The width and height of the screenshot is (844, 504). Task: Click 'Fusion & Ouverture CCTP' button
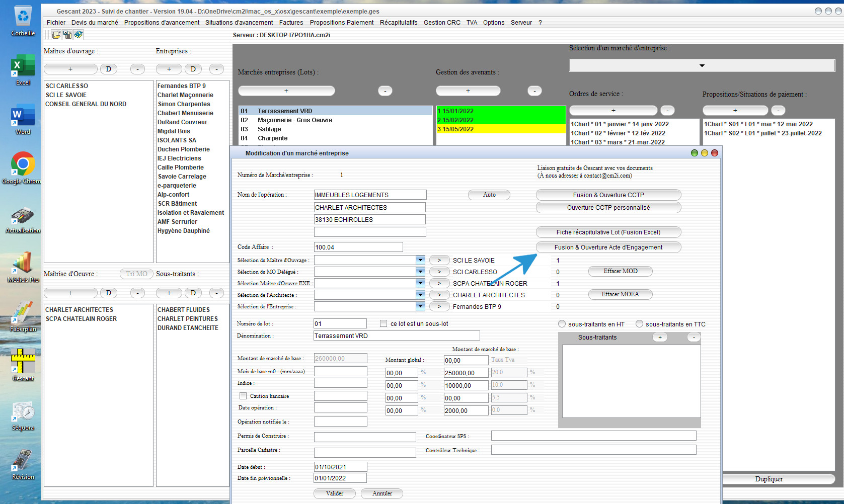coord(608,195)
